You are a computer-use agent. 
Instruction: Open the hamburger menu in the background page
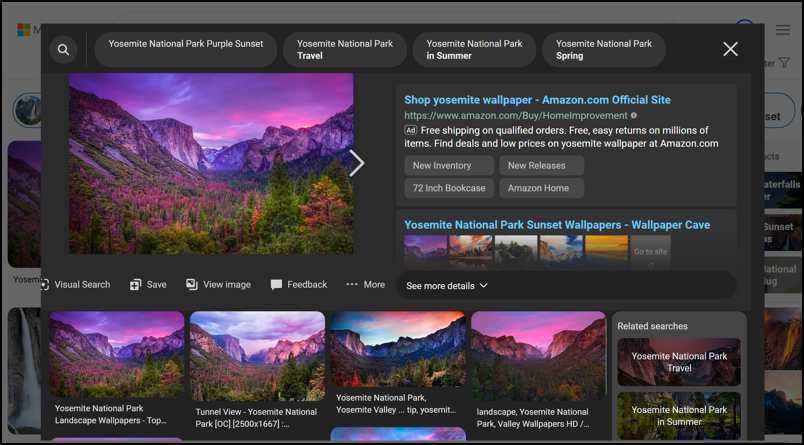pyautogui.click(x=782, y=30)
